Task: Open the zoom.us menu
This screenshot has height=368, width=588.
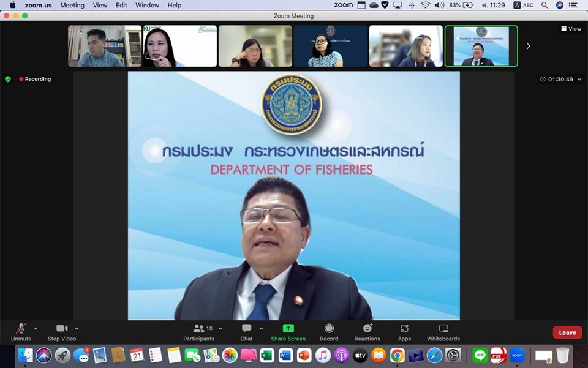Action: pyautogui.click(x=38, y=6)
